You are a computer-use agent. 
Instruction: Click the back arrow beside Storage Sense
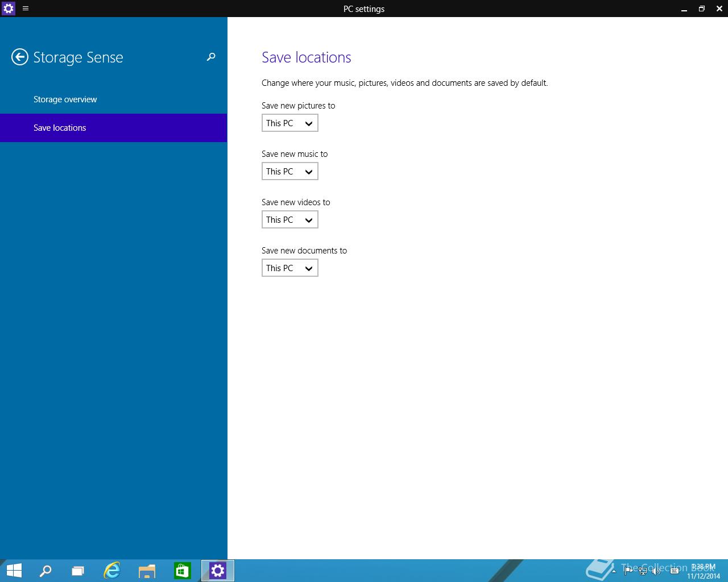[20, 57]
